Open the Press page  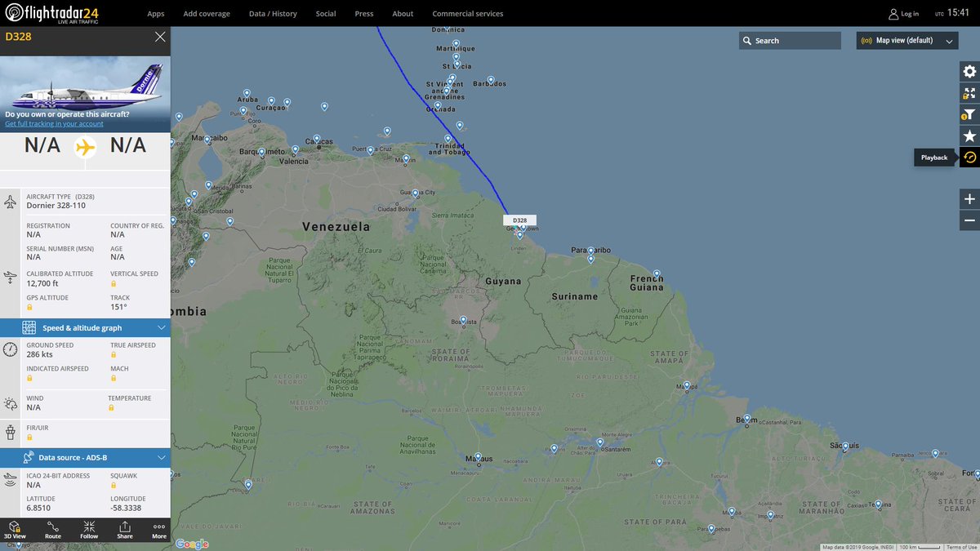click(x=364, y=14)
